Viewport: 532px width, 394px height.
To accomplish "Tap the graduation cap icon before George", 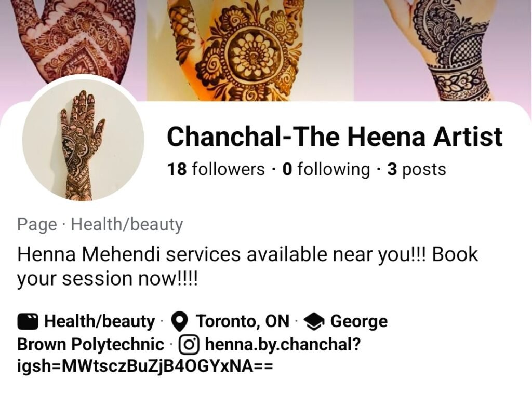I will tap(314, 321).
